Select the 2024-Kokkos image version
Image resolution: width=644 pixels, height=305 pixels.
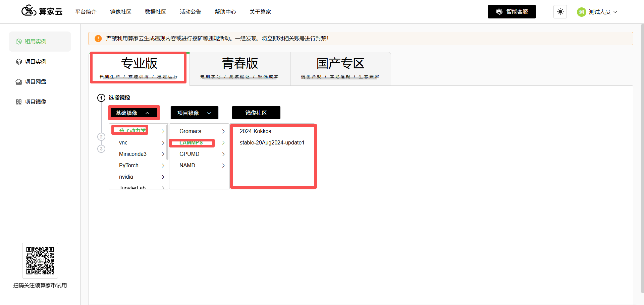(256, 131)
